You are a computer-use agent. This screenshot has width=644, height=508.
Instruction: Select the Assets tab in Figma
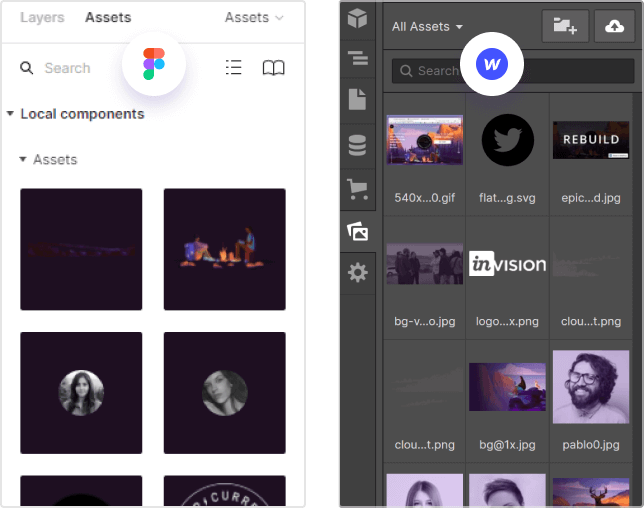click(108, 18)
